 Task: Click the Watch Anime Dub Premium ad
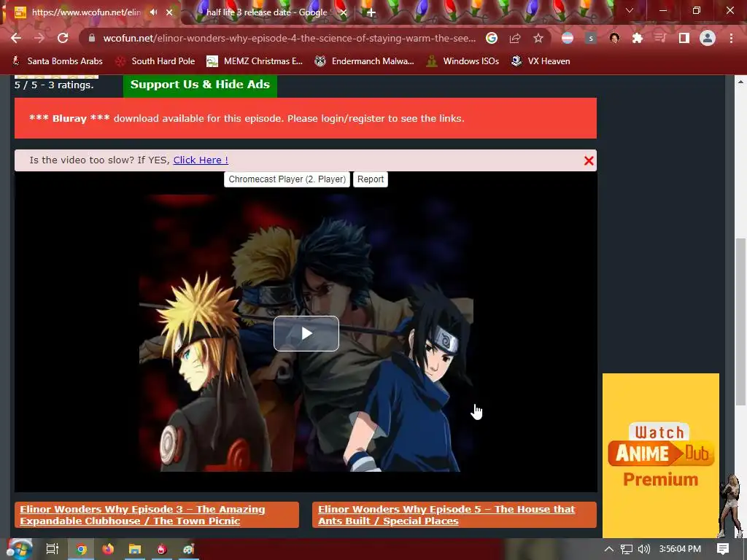(661, 455)
